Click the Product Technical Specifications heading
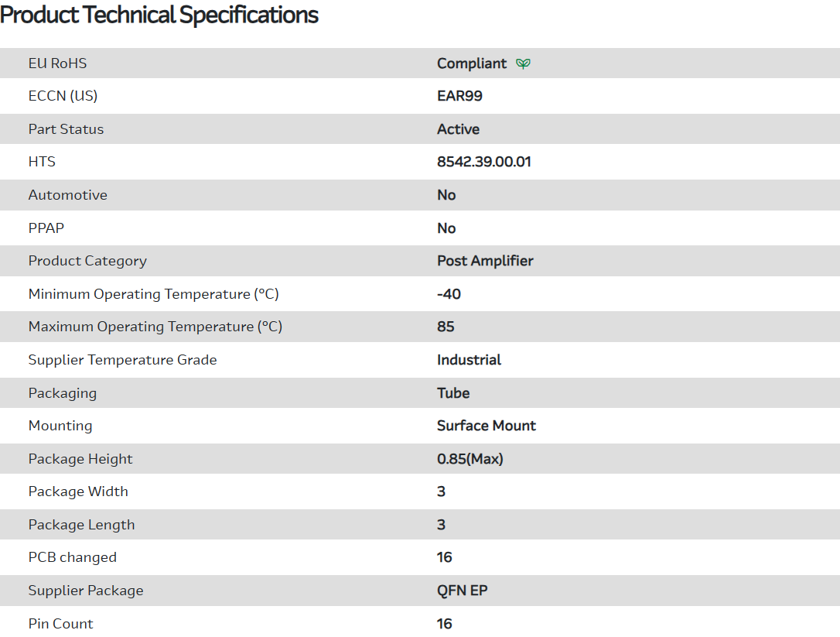Viewport: 840px width, 637px height. click(x=159, y=15)
